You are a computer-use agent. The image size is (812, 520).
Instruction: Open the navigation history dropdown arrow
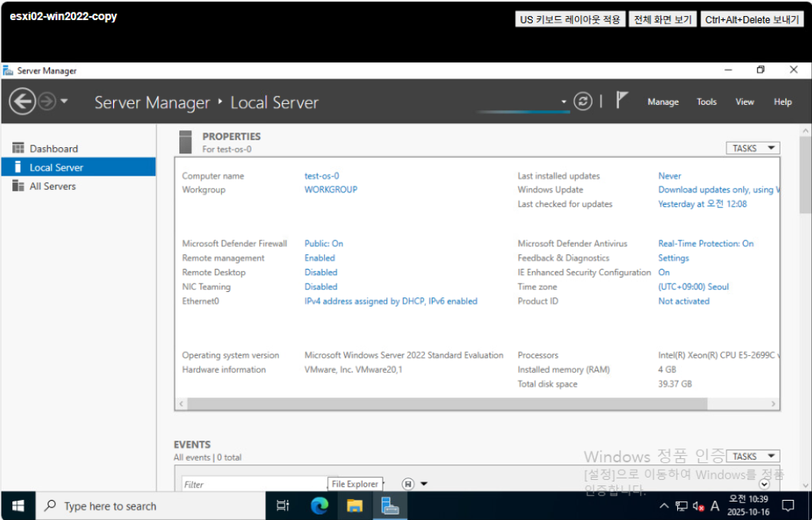pyautogui.click(x=64, y=101)
